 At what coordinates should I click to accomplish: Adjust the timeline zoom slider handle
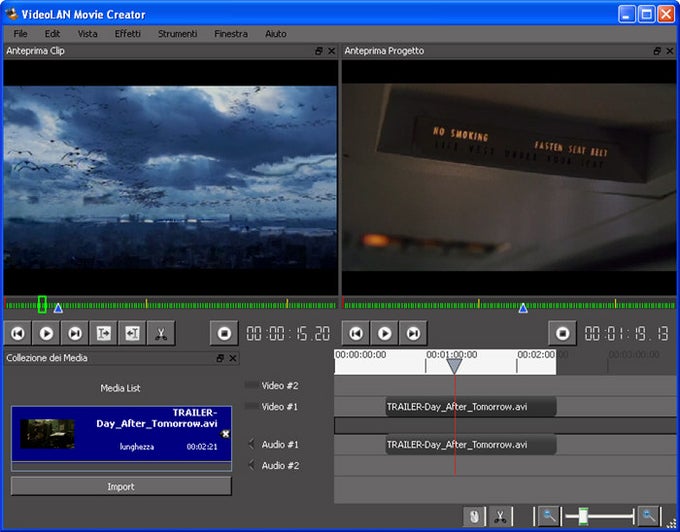pos(583,516)
